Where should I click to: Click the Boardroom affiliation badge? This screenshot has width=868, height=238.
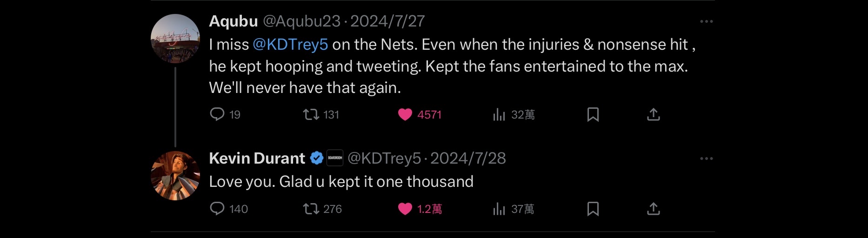(335, 158)
